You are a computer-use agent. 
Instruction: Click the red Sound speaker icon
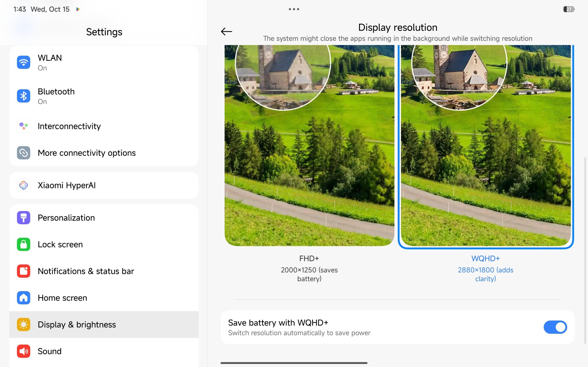[24, 351]
